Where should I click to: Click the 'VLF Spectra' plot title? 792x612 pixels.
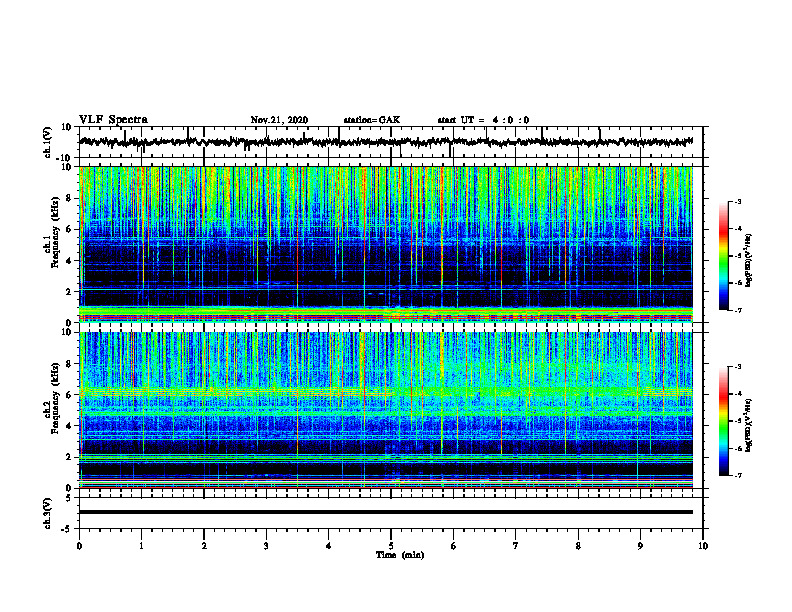click(x=113, y=120)
